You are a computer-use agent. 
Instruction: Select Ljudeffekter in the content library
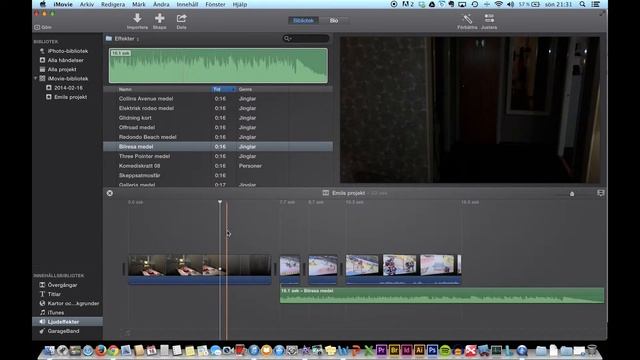(x=67, y=322)
